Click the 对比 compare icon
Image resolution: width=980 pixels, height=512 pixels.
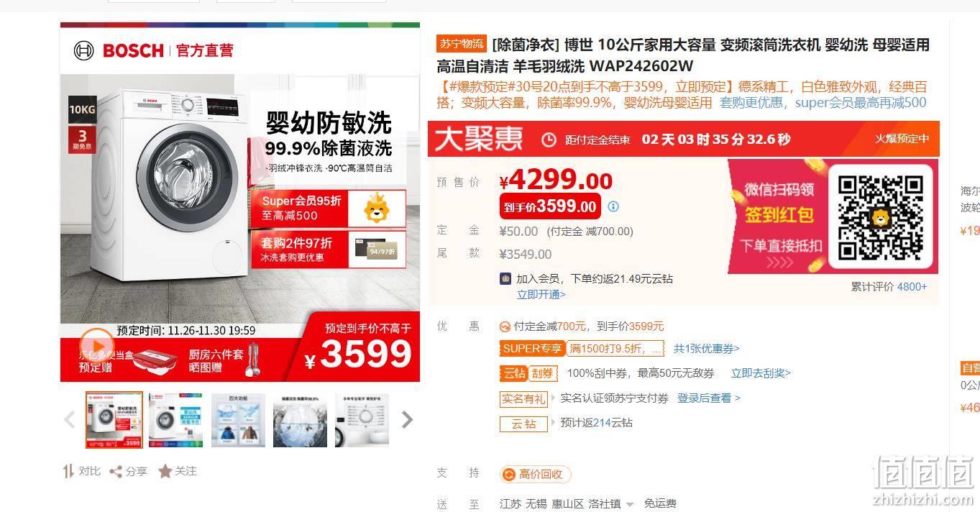[x=69, y=472]
